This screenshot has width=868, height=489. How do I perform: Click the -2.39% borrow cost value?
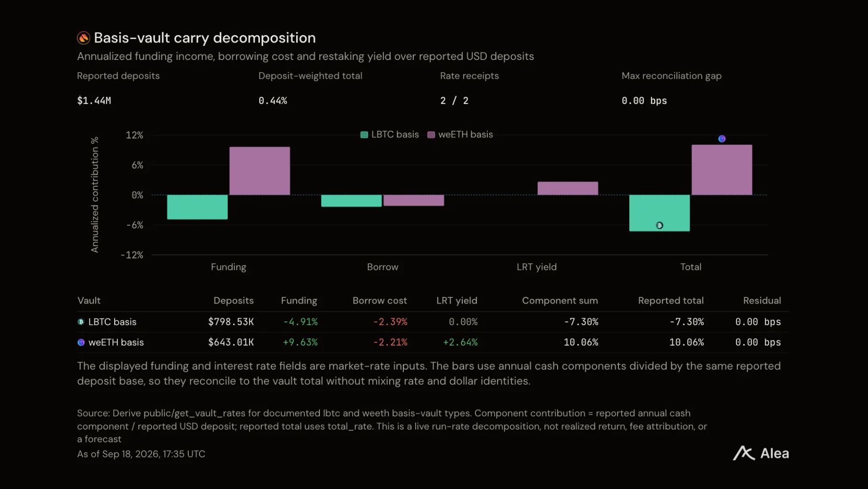point(390,322)
